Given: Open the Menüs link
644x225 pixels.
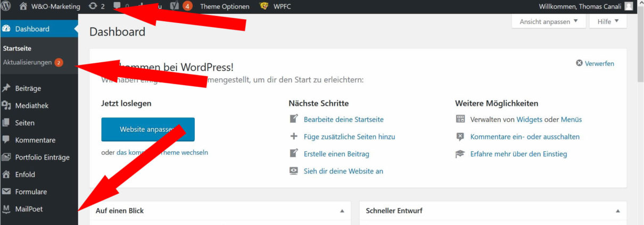Looking at the screenshot, I should (571, 120).
